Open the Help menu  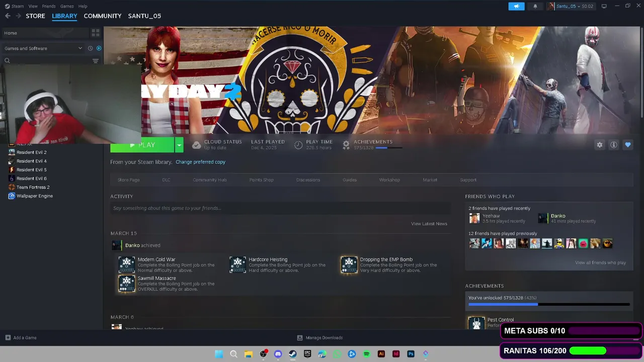point(83,6)
